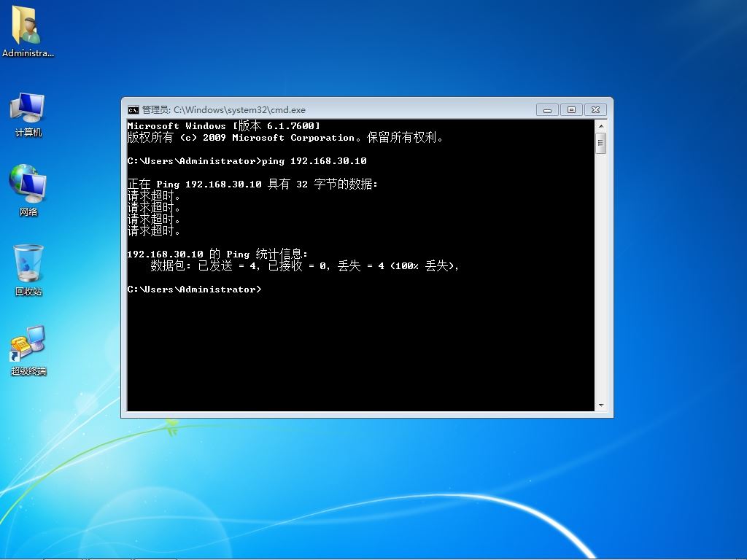Click the cmd vertical scrollbar thumb
The width and height of the screenshot is (747, 560).
[601, 144]
